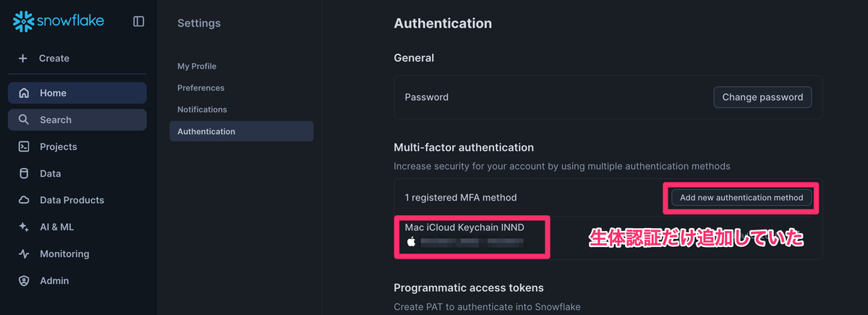Click the Projects terminal icon
868x315 pixels.
(24, 146)
